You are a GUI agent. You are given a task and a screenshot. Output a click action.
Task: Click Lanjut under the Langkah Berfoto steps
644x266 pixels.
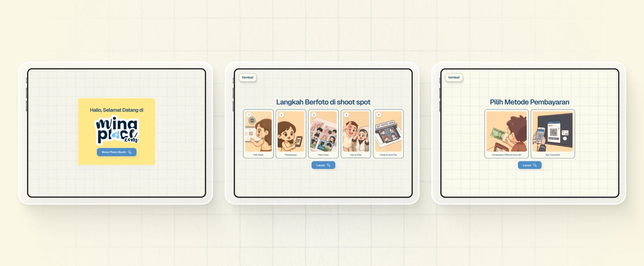(x=323, y=165)
